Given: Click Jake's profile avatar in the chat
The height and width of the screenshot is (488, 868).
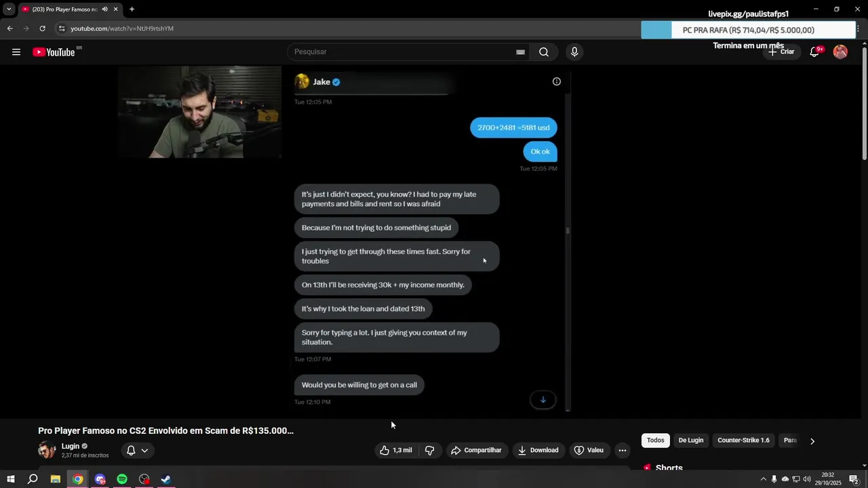Looking at the screenshot, I should coord(302,81).
